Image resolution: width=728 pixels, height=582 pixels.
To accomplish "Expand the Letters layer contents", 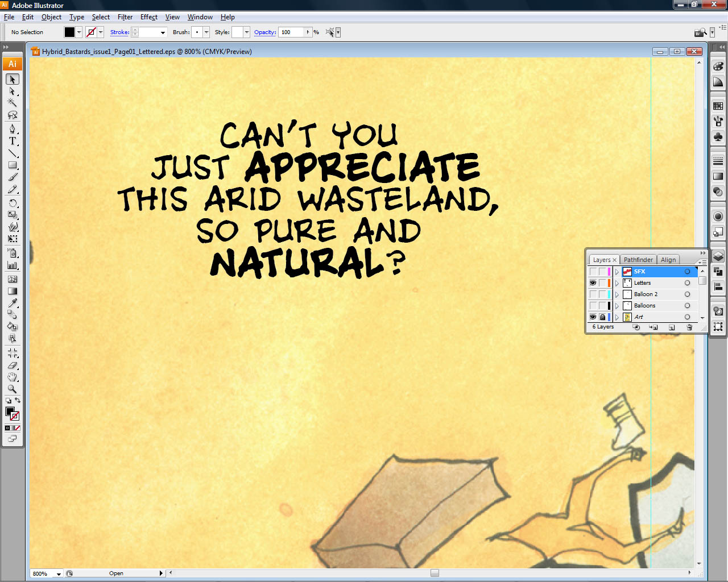I will click(617, 283).
